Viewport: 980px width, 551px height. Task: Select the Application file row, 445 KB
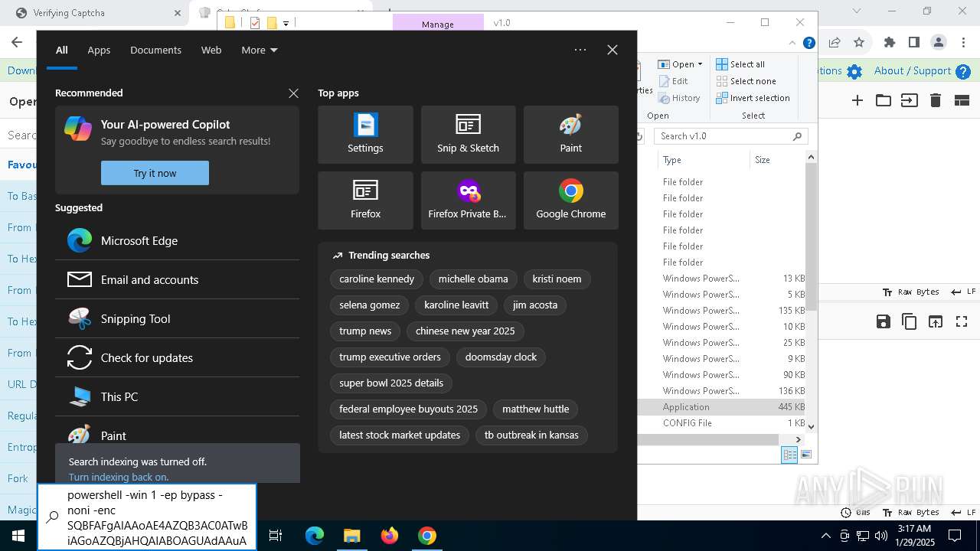[x=723, y=407]
